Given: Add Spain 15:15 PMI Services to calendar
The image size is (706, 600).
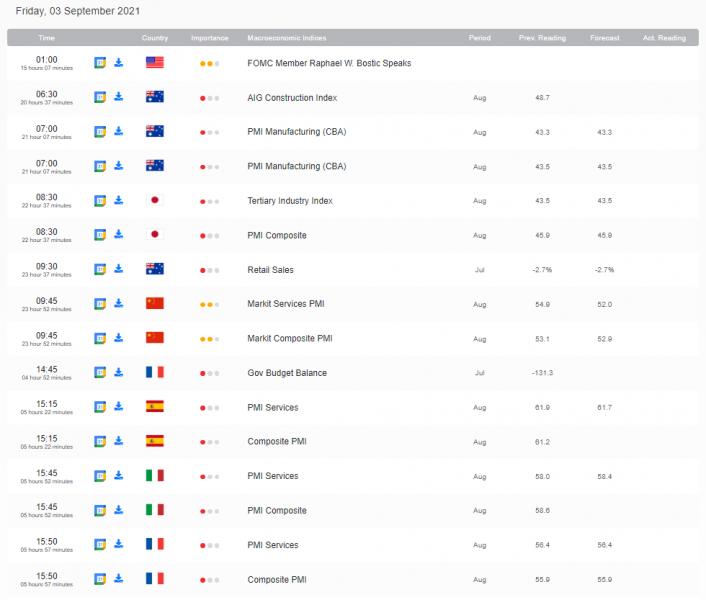Looking at the screenshot, I should click(100, 407).
